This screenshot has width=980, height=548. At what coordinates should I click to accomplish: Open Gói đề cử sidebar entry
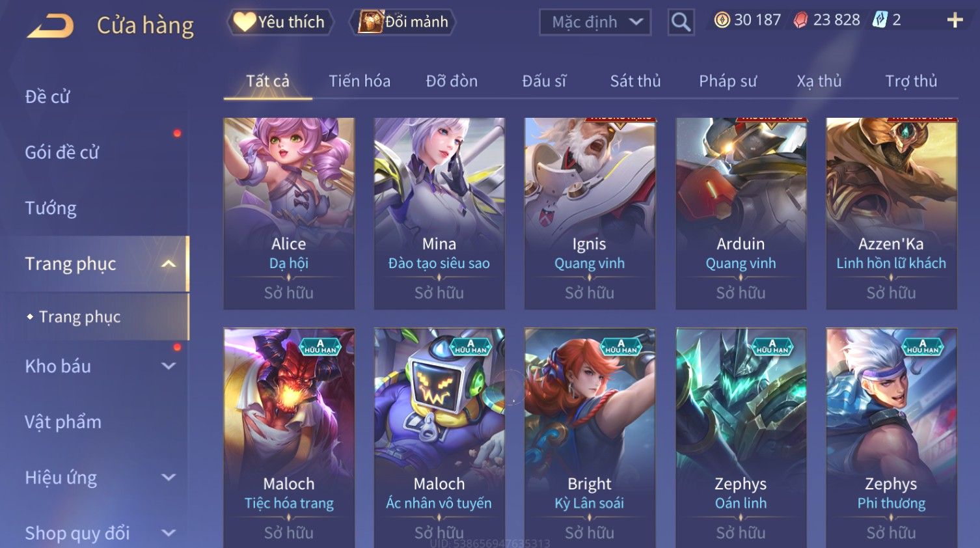[62, 152]
